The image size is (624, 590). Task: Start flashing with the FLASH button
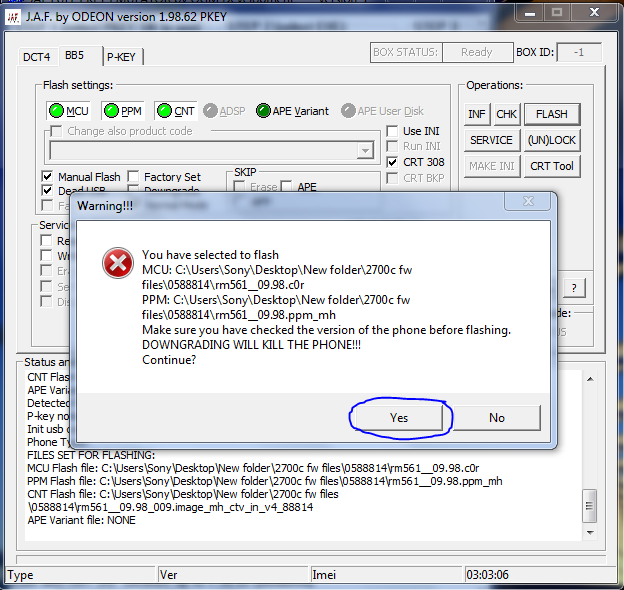(552, 114)
